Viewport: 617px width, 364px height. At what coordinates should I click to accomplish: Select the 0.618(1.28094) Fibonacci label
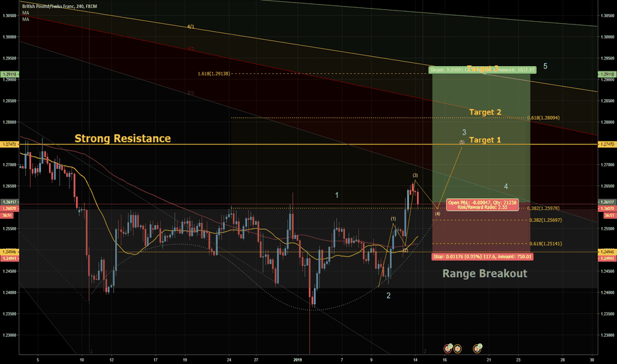coord(543,118)
